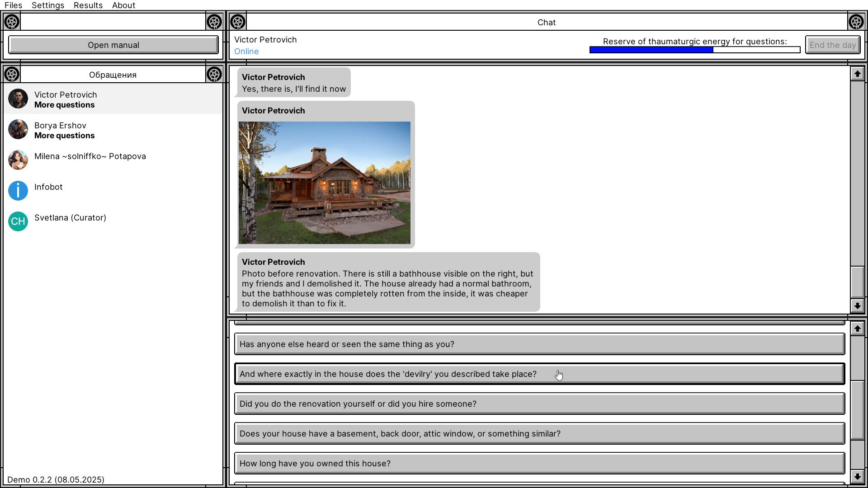The image size is (868, 488).
Task: Click the thaumaturgic energy reserve bar
Action: click(x=694, y=50)
